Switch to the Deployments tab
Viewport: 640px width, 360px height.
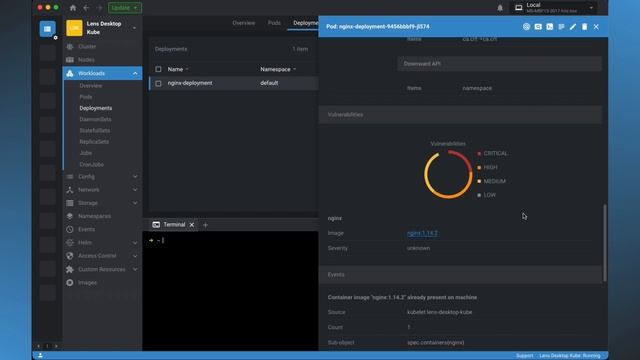point(306,23)
